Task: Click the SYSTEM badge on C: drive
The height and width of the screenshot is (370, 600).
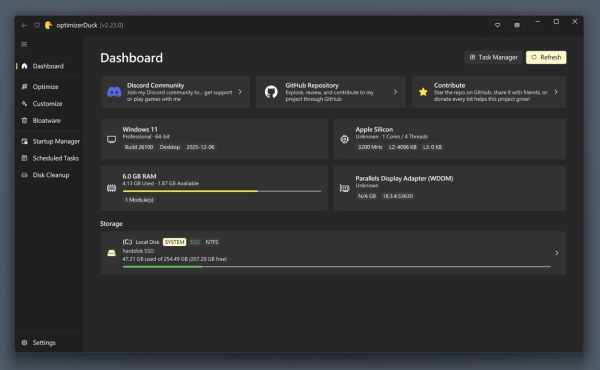Action: point(174,242)
